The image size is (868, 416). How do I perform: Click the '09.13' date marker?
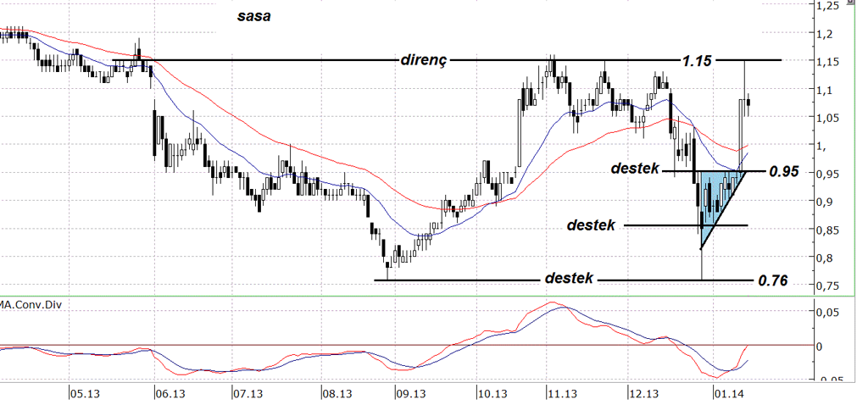411,395
